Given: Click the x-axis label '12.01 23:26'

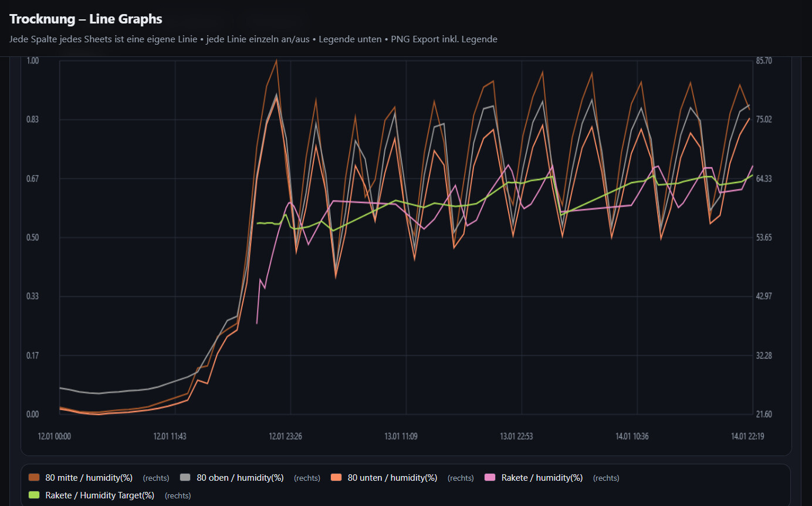Looking at the screenshot, I should 285,437.
